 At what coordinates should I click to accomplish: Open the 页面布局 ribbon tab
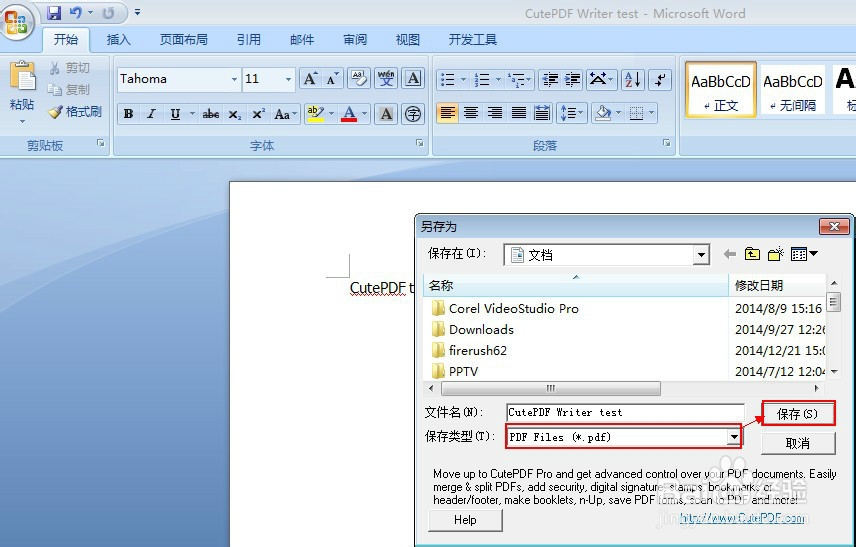[183, 39]
